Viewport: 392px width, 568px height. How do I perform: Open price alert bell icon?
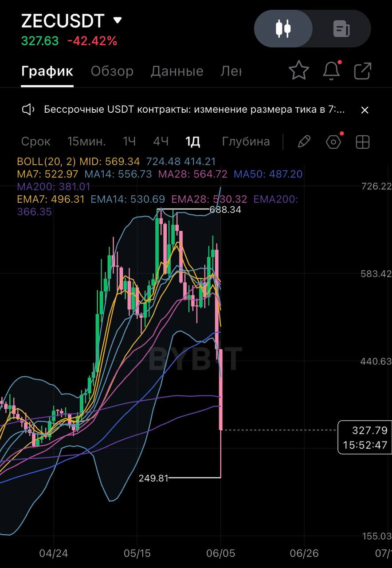pos(331,71)
